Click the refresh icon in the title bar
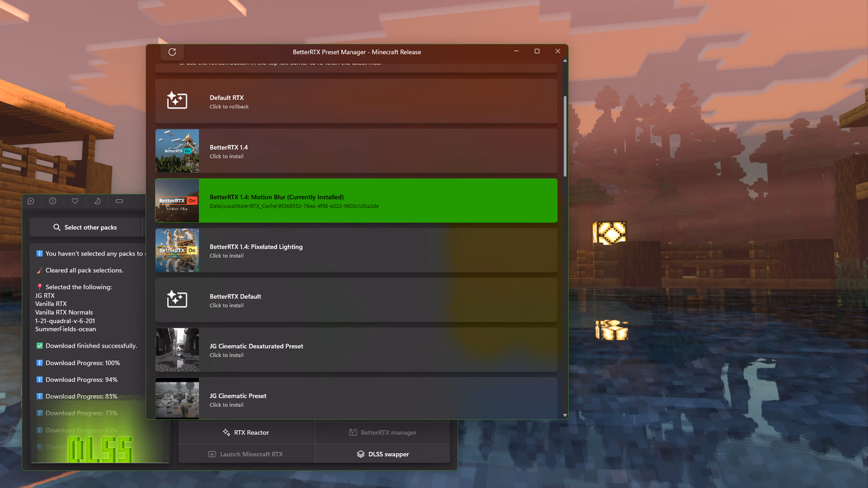 172,52
